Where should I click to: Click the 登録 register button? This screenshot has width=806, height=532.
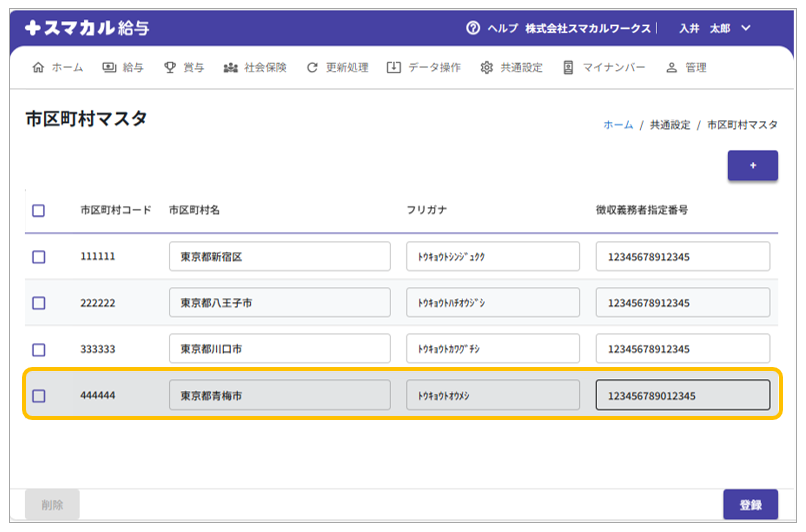point(750,505)
